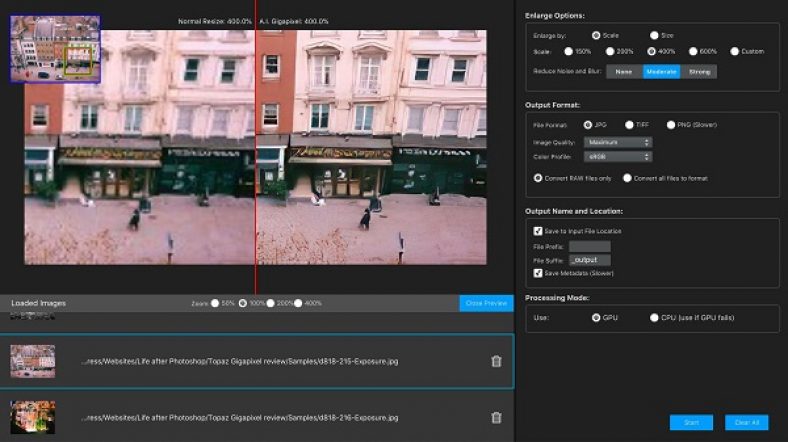Choose 600% scale option
The image size is (788, 442).
click(693, 51)
